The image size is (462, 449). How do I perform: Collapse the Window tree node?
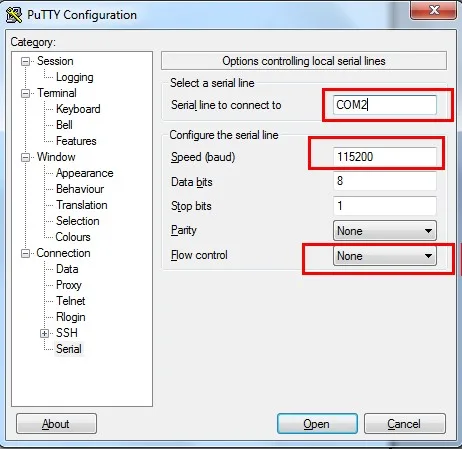tap(25, 157)
